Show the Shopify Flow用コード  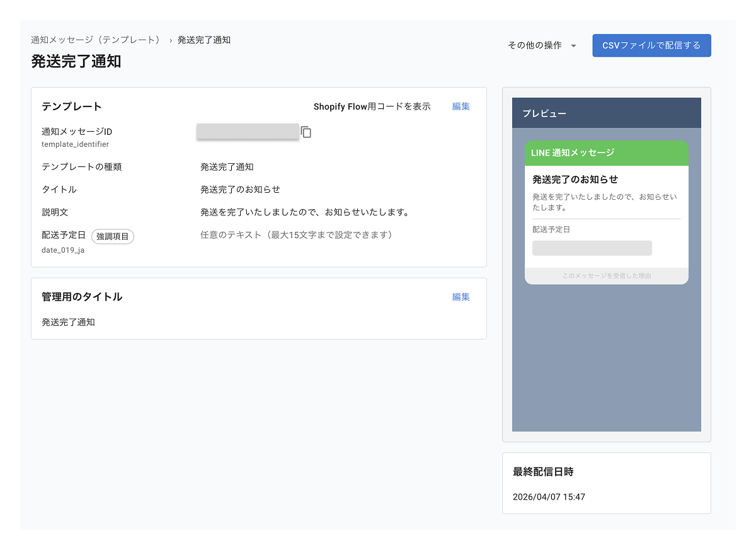point(372,106)
